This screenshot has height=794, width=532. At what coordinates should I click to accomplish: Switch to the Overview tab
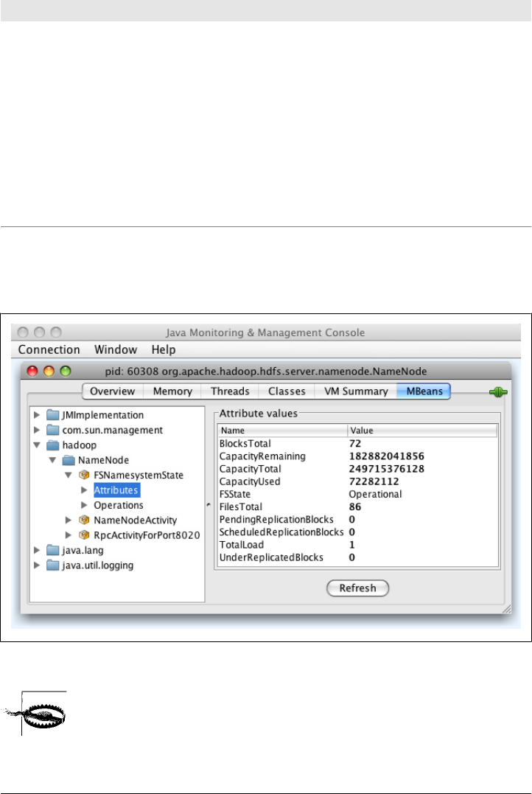113,391
